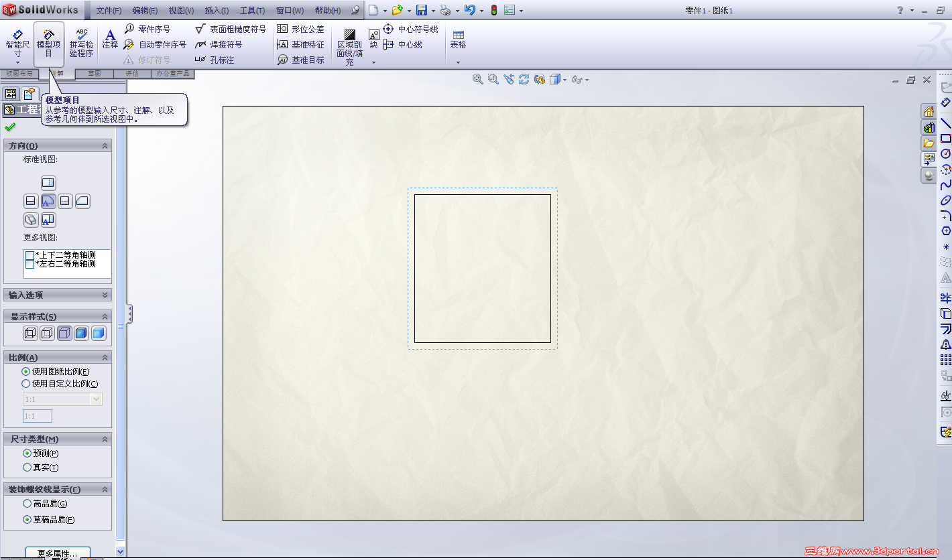This screenshot has height=560, width=952.
Task: Collapse the 方向 section
Action: 105,145
